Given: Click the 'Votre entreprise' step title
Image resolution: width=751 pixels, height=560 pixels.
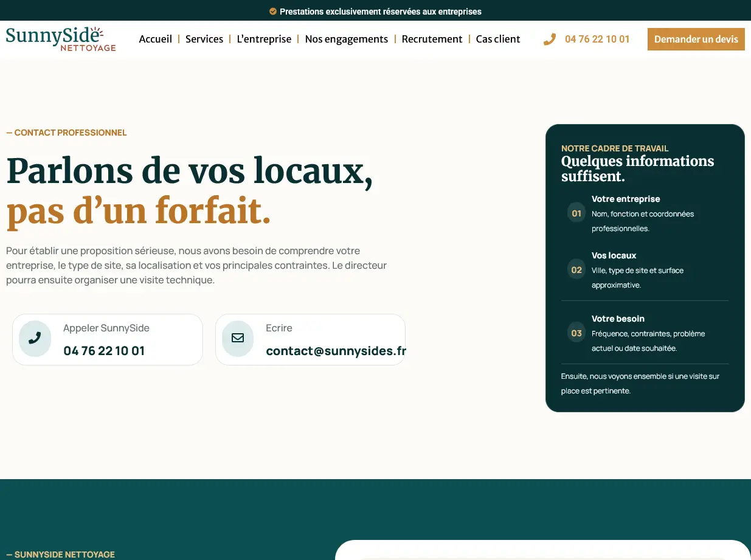Looking at the screenshot, I should [x=626, y=199].
